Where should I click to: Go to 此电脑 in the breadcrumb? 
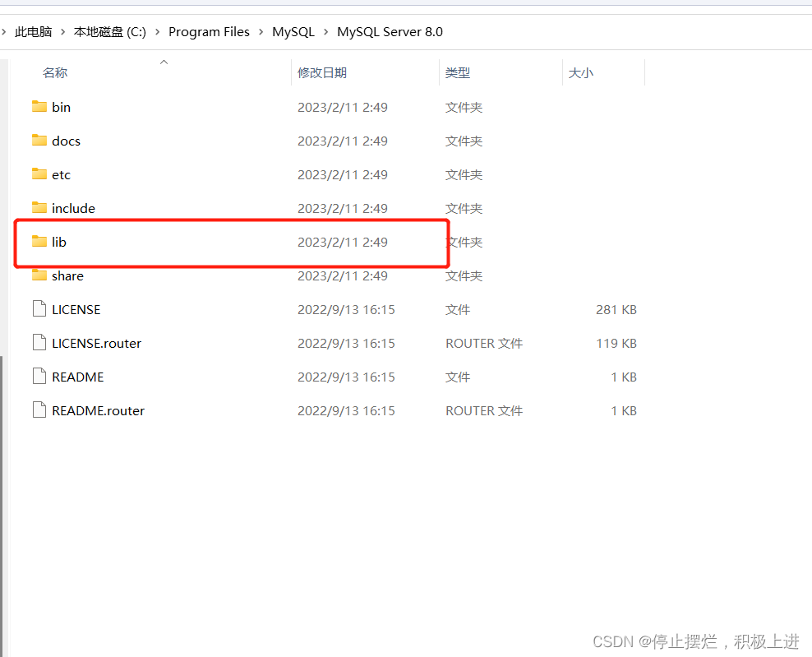pyautogui.click(x=33, y=31)
